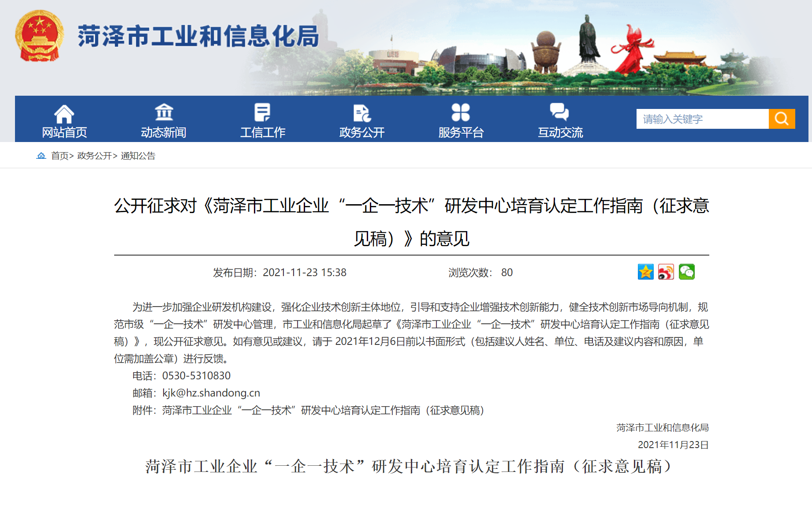Go to 动态新闻 navigation item
The image size is (812, 505).
[x=164, y=132]
